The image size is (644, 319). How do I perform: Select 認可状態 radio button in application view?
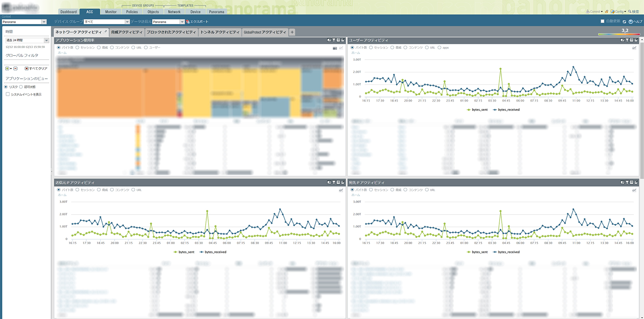point(21,87)
